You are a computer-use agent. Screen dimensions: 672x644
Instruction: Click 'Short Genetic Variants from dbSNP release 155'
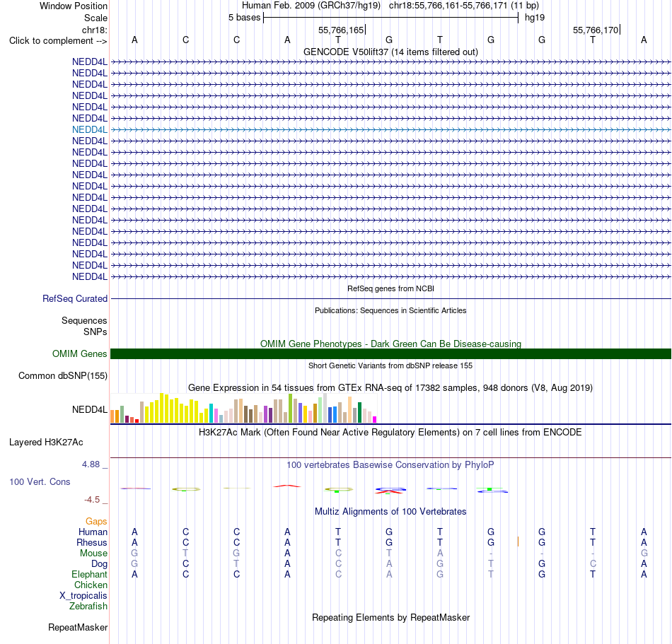pyautogui.click(x=390, y=365)
